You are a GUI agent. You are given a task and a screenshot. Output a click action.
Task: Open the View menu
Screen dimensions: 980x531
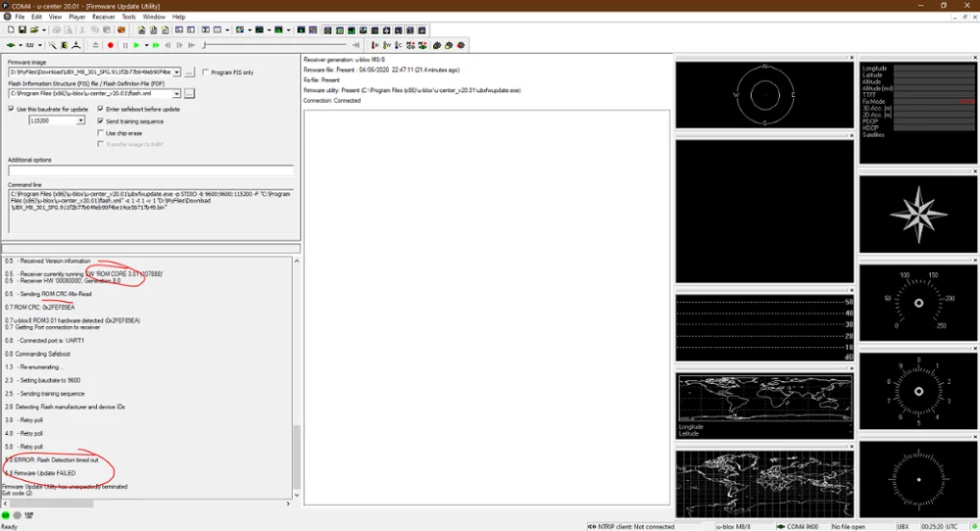[55, 17]
